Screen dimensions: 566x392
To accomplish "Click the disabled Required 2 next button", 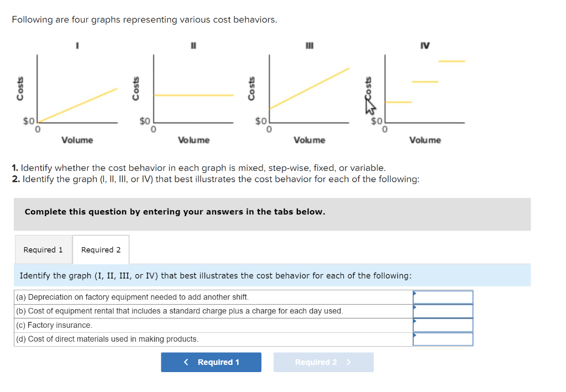I will tap(323, 362).
